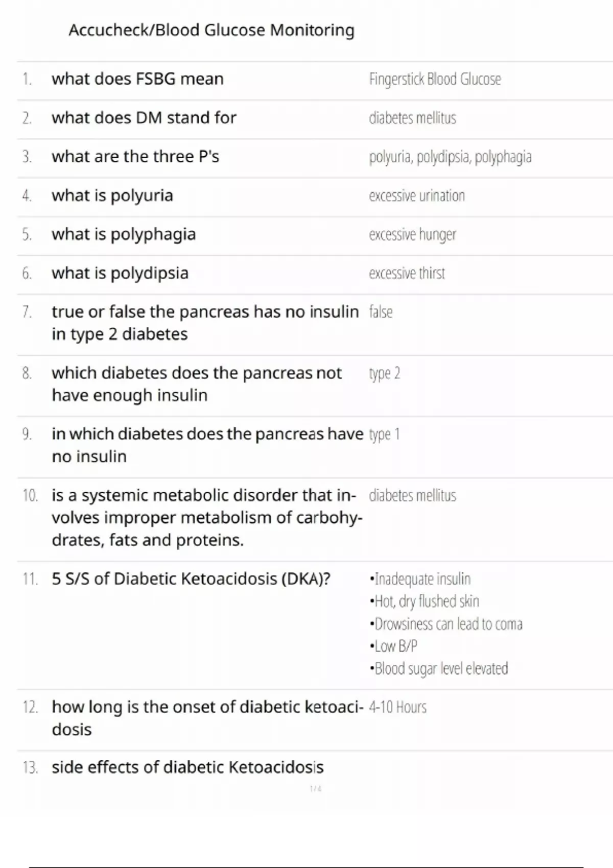Click the 'excessive thirst' answer
The height and width of the screenshot is (868, 613).
pos(407,273)
